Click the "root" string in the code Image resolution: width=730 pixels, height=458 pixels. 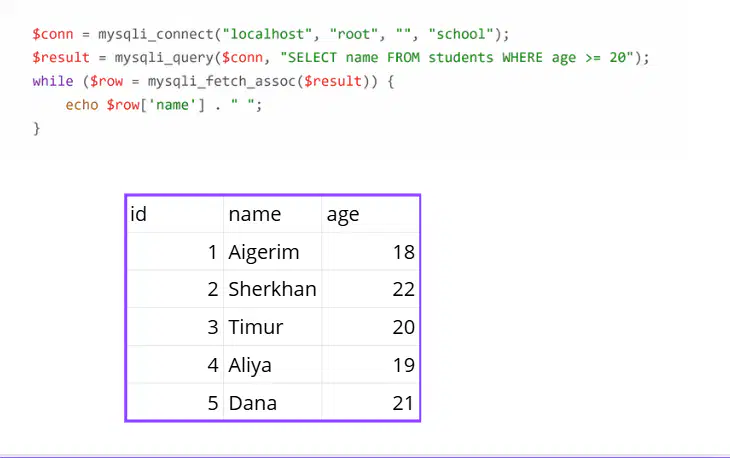click(354, 34)
